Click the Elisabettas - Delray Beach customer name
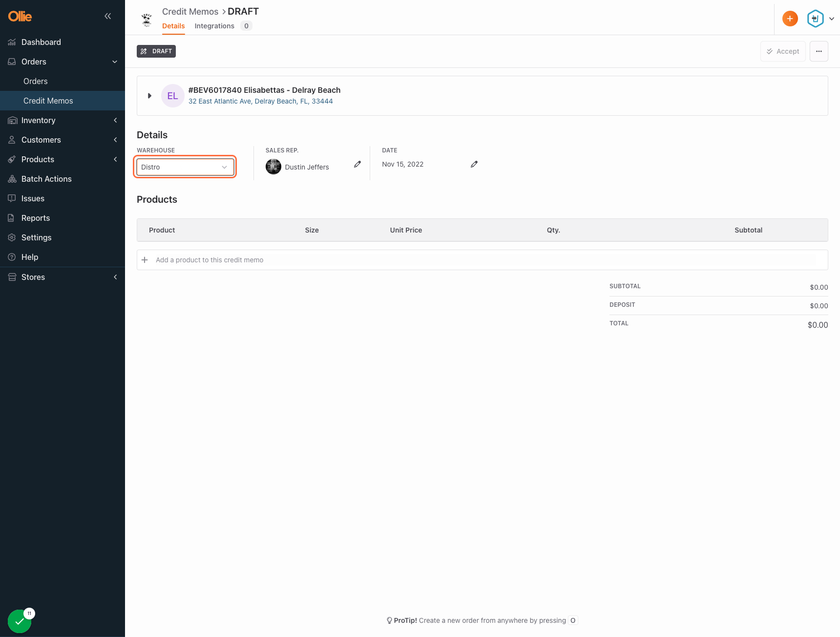 point(264,90)
